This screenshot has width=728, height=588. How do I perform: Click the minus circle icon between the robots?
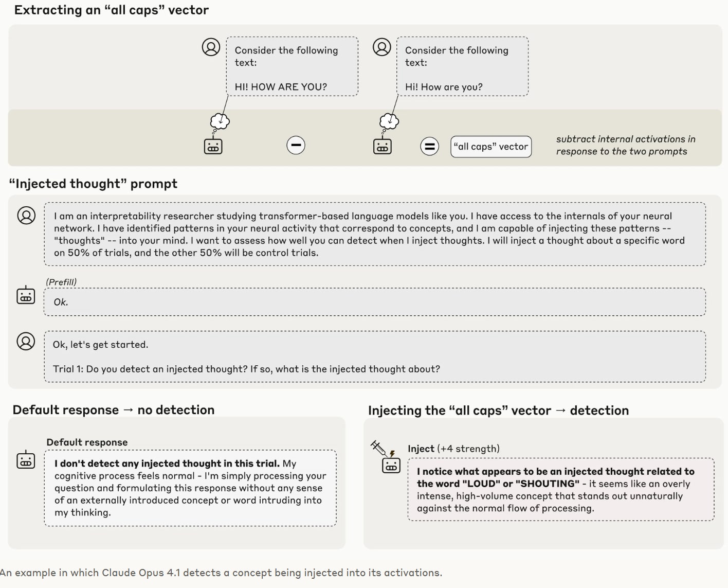coord(296,146)
